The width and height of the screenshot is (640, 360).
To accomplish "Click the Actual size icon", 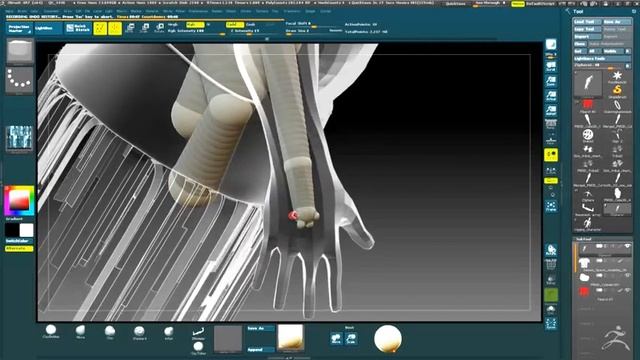I will [551, 96].
